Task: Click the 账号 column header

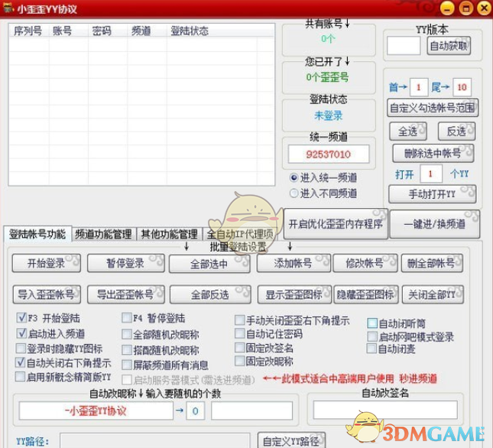Action: [x=69, y=31]
